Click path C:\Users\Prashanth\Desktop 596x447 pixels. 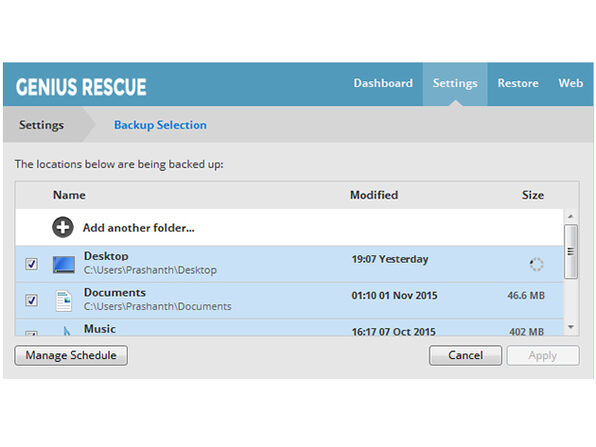[x=150, y=270]
